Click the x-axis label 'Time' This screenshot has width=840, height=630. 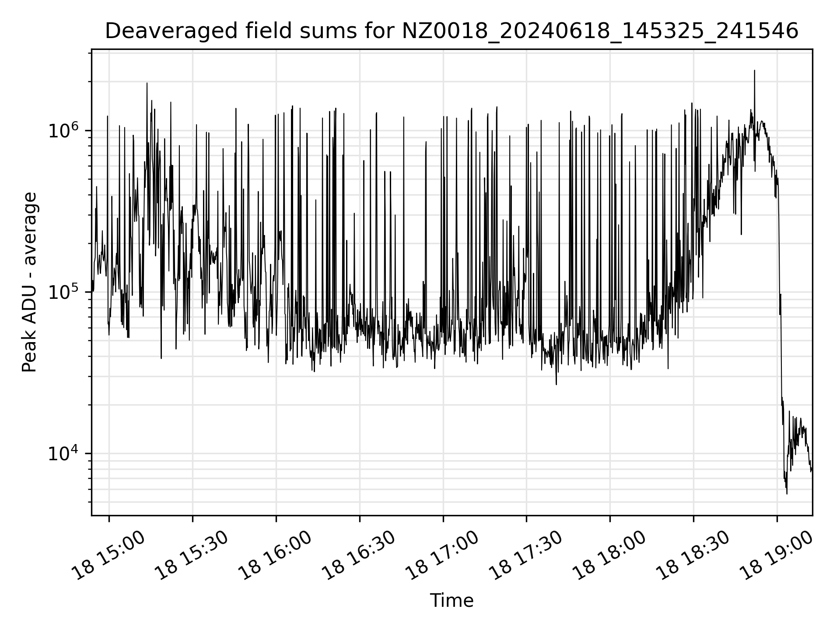coord(451,601)
